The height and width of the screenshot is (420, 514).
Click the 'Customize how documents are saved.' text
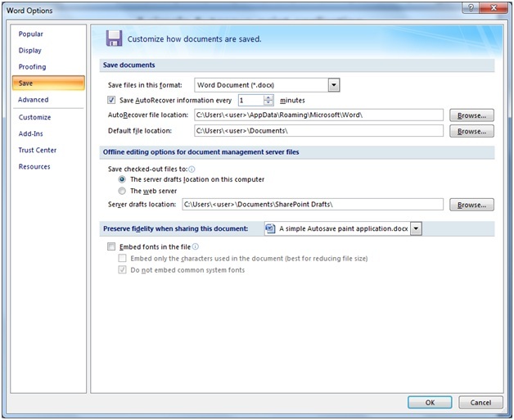click(195, 39)
